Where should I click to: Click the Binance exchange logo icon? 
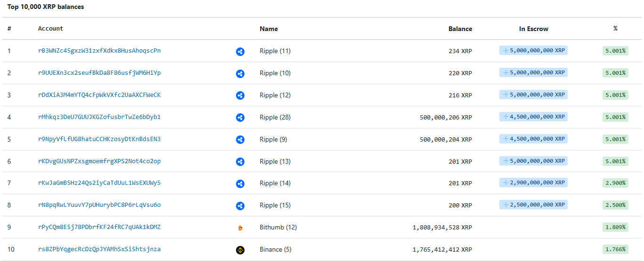pyautogui.click(x=240, y=250)
